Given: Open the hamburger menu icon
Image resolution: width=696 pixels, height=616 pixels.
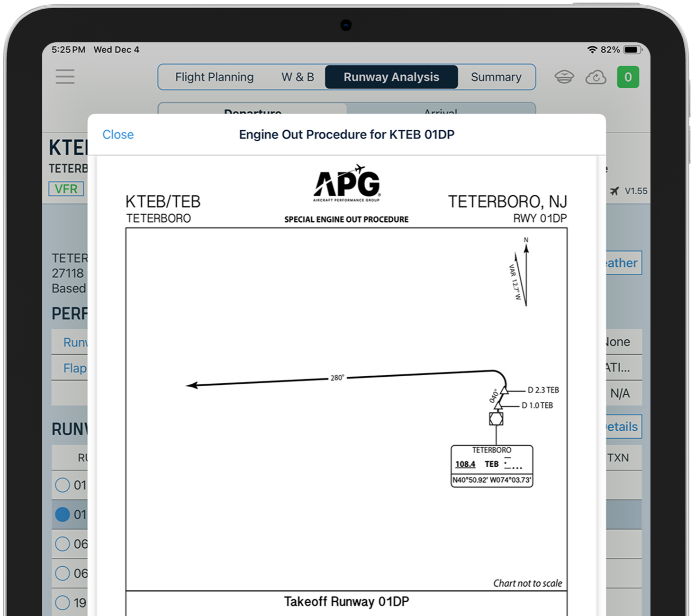Looking at the screenshot, I should point(65,77).
